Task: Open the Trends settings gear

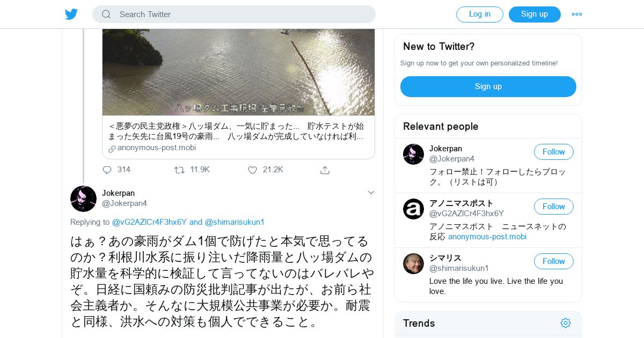Action: (566, 323)
